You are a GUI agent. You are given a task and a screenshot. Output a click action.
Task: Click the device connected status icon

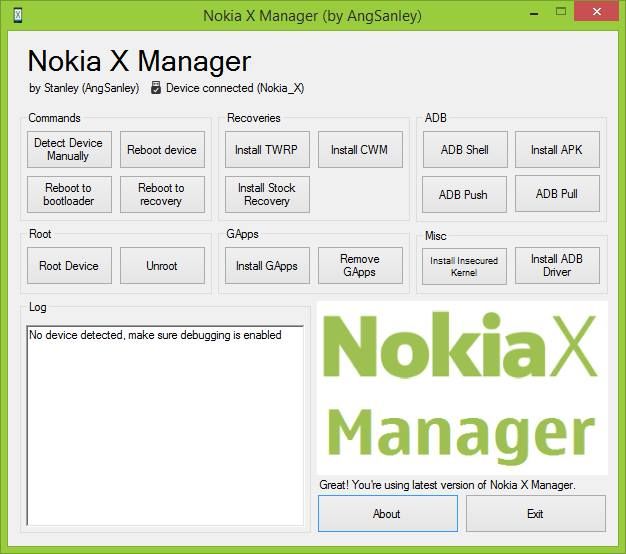pos(156,87)
